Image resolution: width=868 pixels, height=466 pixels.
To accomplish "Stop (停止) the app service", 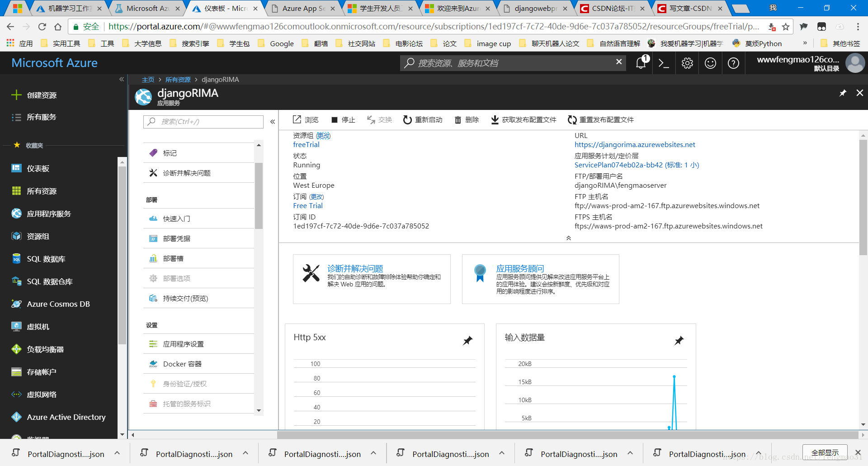I will (x=343, y=119).
